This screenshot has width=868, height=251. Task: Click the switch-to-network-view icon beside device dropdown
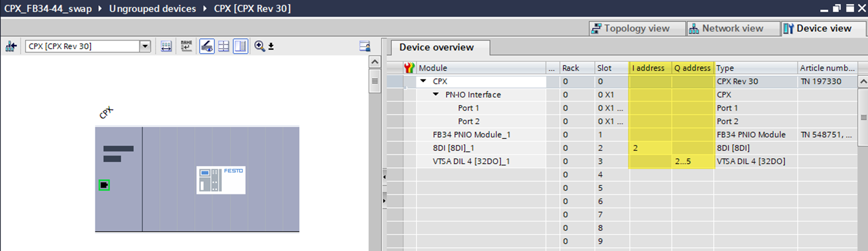coord(10,46)
